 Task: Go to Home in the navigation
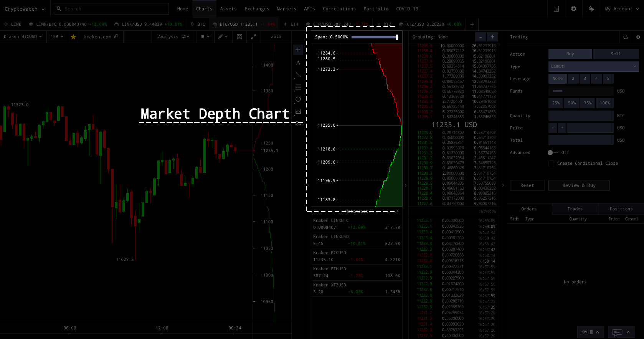183,9
